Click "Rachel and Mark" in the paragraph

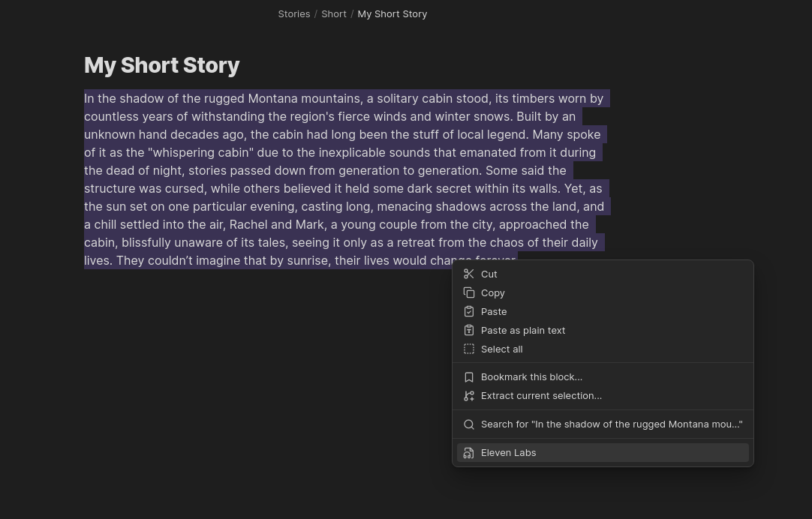[276, 224]
